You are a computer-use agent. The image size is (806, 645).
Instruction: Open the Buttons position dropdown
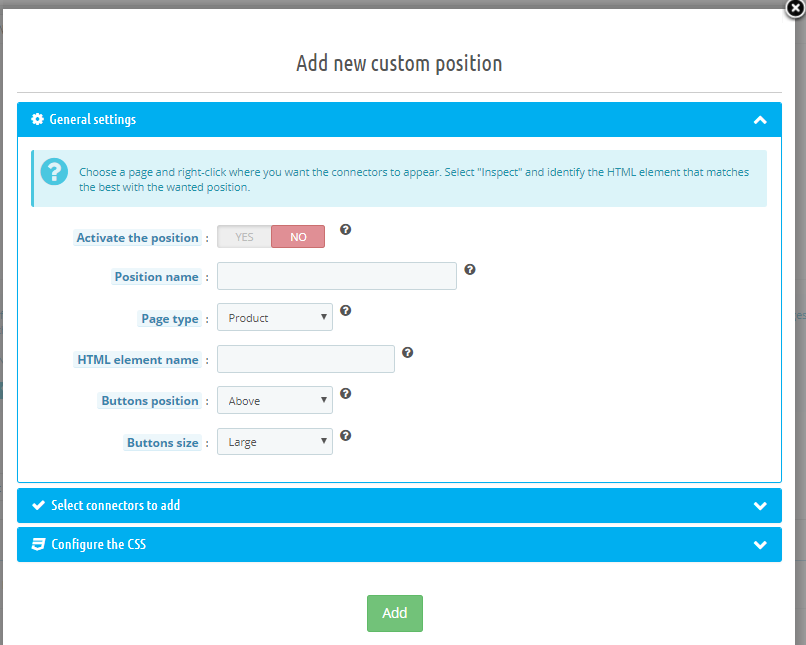tap(275, 400)
